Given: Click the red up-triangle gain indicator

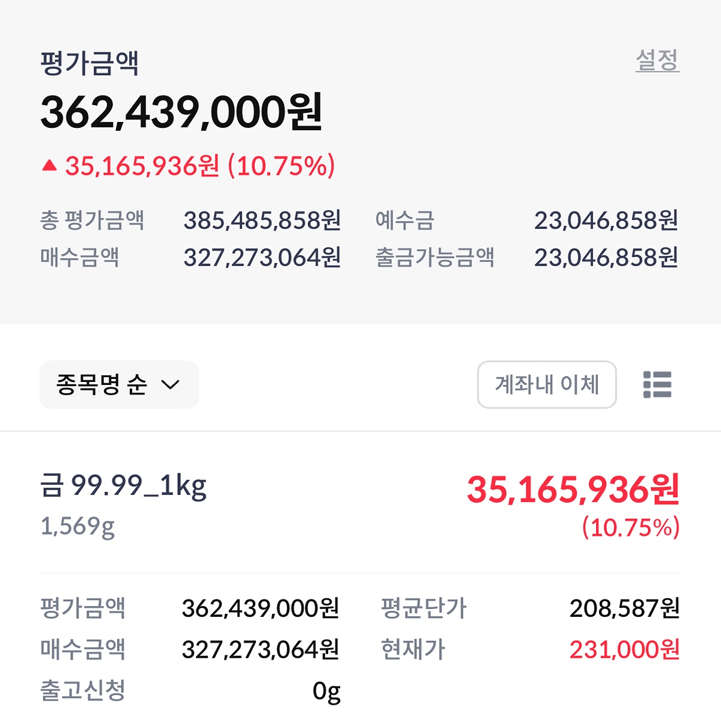Looking at the screenshot, I should (49, 165).
